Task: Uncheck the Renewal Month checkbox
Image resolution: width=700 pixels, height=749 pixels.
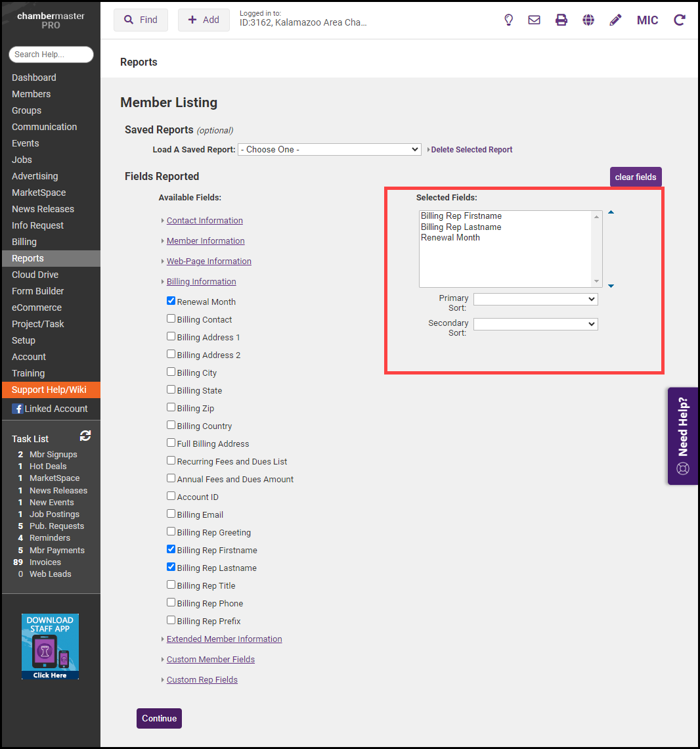Action: pos(171,301)
